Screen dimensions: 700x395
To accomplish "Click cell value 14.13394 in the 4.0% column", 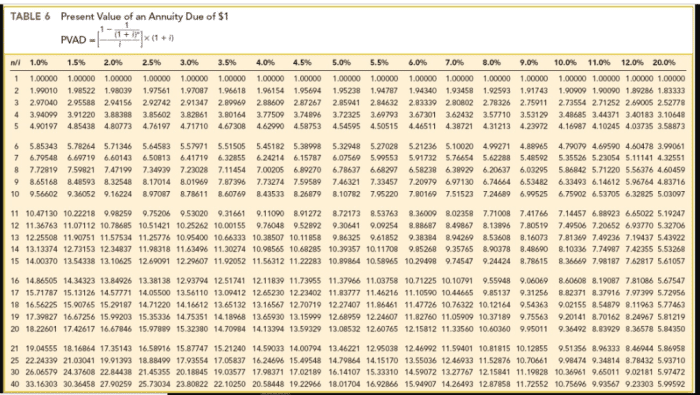I will [268, 329].
